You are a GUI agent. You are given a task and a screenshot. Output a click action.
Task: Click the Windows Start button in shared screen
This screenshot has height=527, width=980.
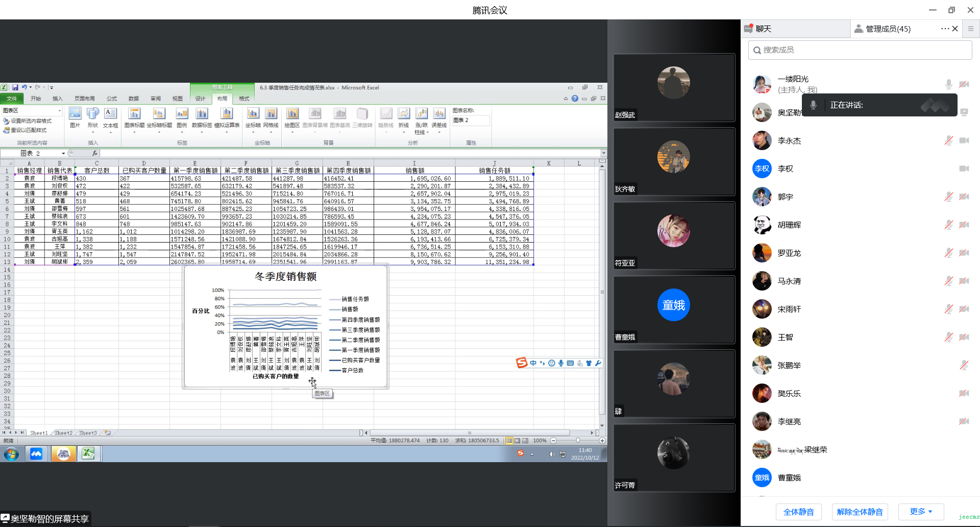[x=11, y=453]
